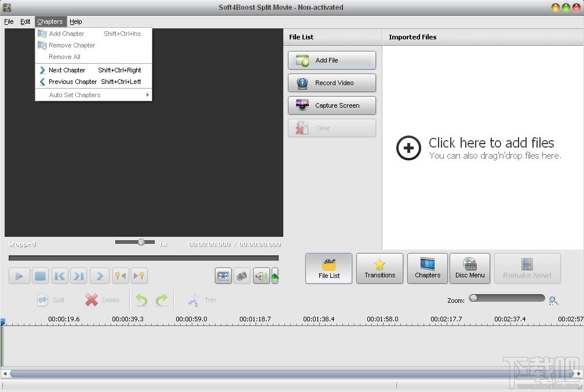Viewport: 584px width, 392px height.
Task: Toggle full screen preview icon
Action: 223,276
